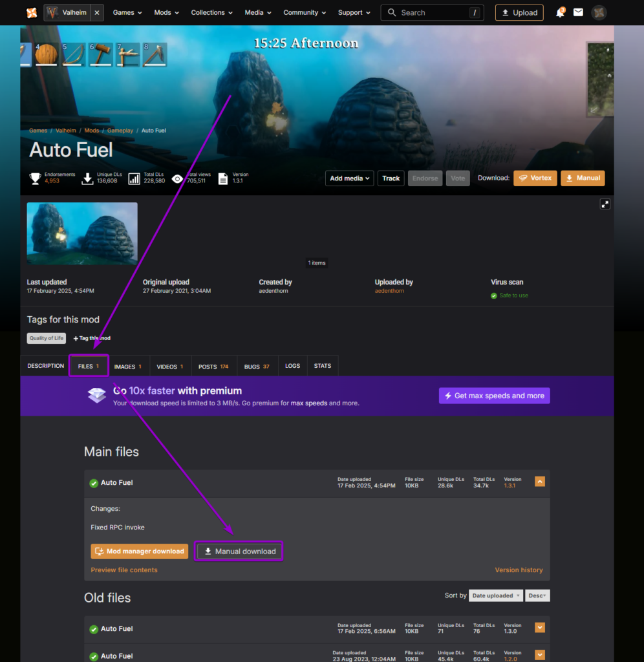
Task: Open the Support dropdown
Action: (354, 13)
